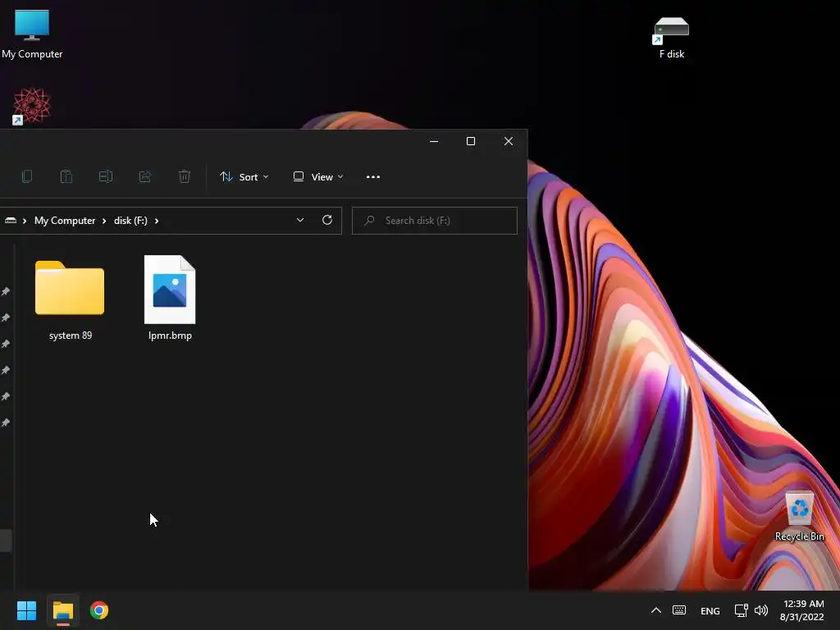Open the Windows Start menu
The height and width of the screenshot is (630, 840).
pyautogui.click(x=26, y=610)
